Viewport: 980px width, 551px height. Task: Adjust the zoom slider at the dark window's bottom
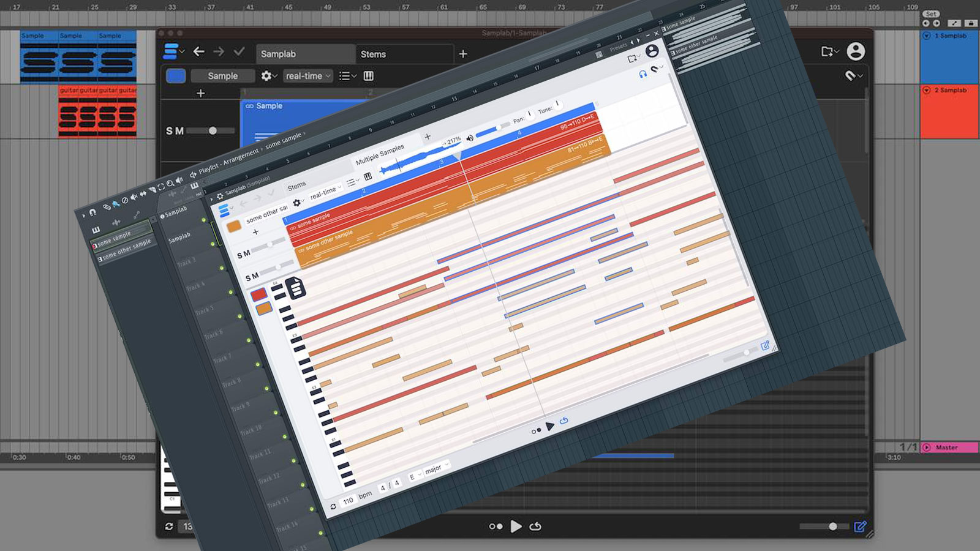[x=824, y=527]
